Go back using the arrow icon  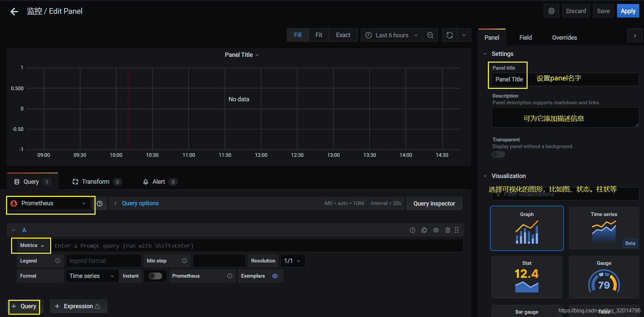pyautogui.click(x=14, y=11)
